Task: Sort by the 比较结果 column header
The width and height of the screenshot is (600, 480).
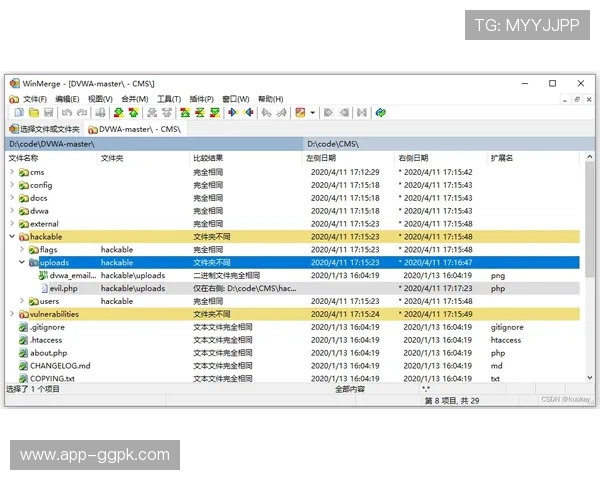Action: click(x=208, y=158)
